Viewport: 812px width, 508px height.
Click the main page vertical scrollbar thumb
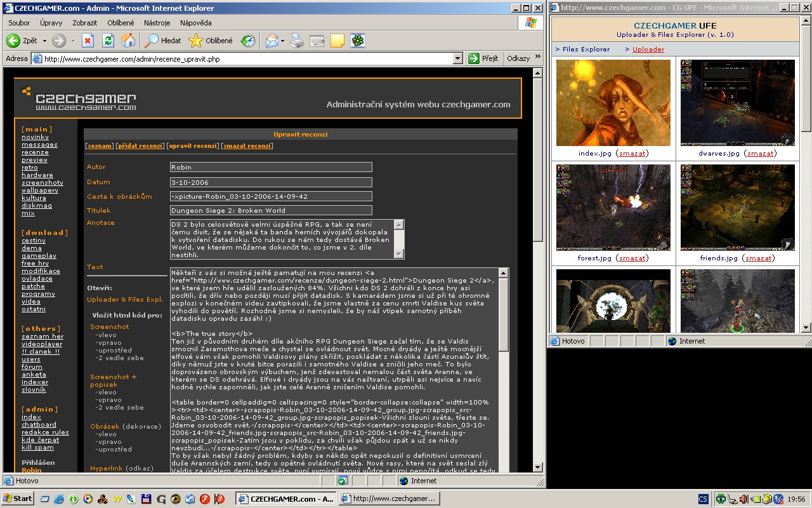(537, 159)
